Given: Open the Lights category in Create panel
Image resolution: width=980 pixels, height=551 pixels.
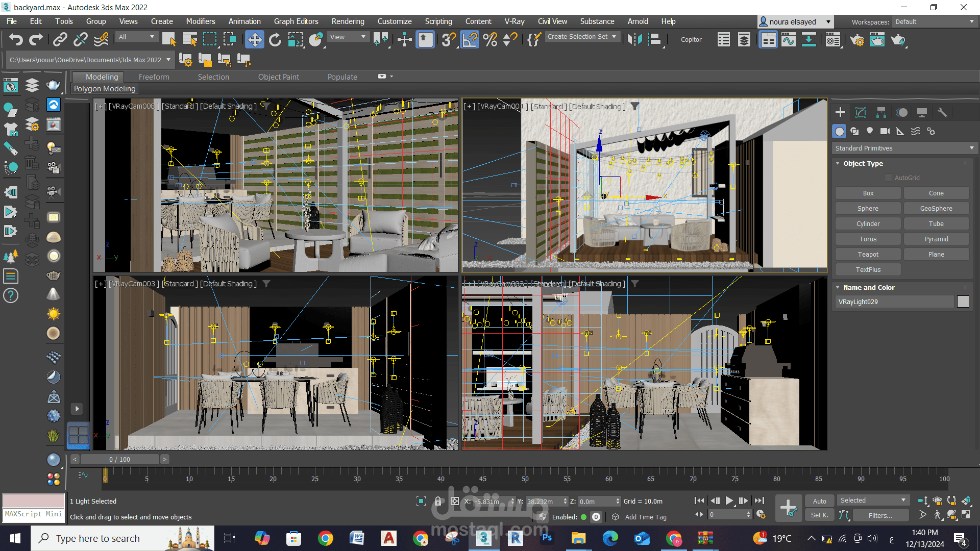Looking at the screenshot, I should (x=870, y=132).
